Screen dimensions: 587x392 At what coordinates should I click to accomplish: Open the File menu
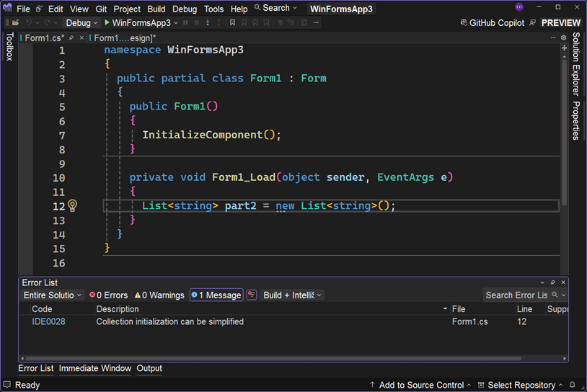coord(23,9)
